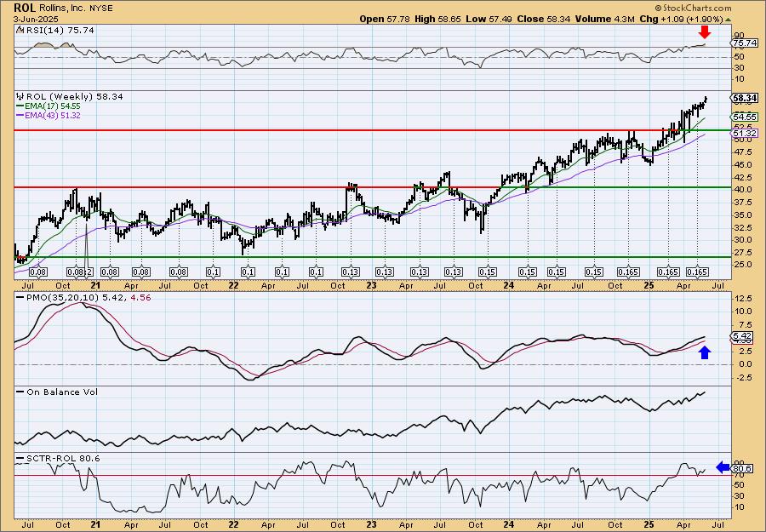Image resolution: width=766 pixels, height=532 pixels.
Task: Click the 25.0 price axis label
Action: [x=742, y=265]
